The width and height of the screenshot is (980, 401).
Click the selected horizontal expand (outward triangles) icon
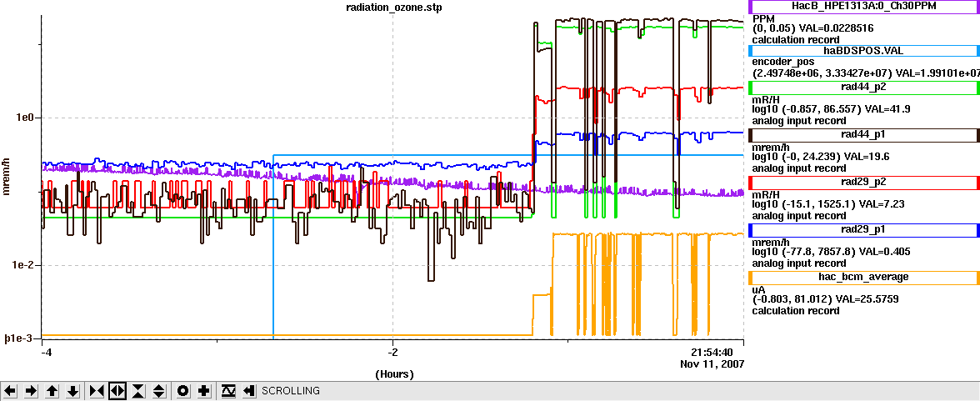pos(117,391)
